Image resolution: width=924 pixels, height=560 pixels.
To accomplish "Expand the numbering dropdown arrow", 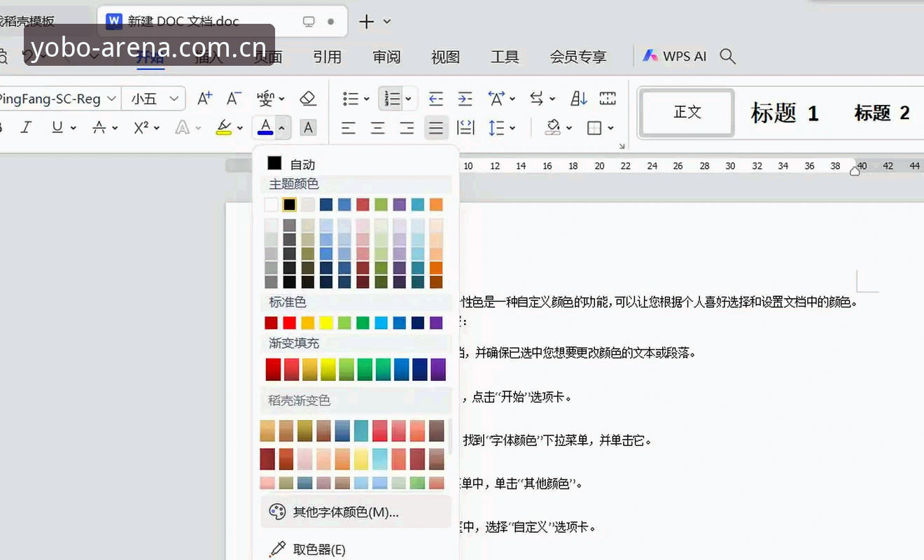I will [408, 99].
